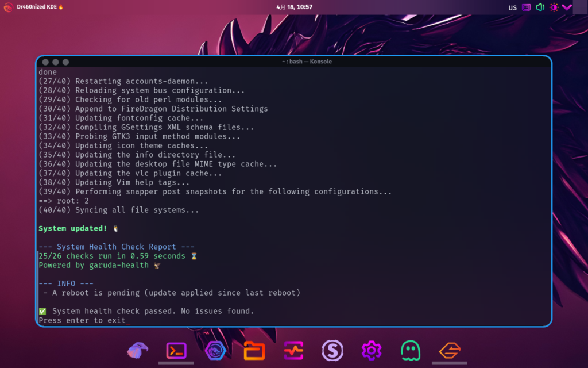Launch FireDragon browser from the dock
Image resolution: width=588 pixels, height=368 pixels.
pyautogui.click(x=215, y=350)
